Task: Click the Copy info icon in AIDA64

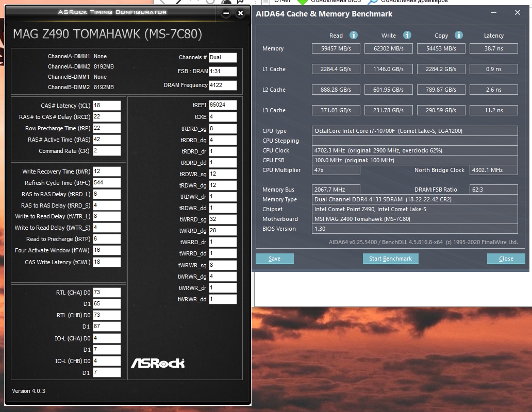Action: pyautogui.click(x=459, y=35)
